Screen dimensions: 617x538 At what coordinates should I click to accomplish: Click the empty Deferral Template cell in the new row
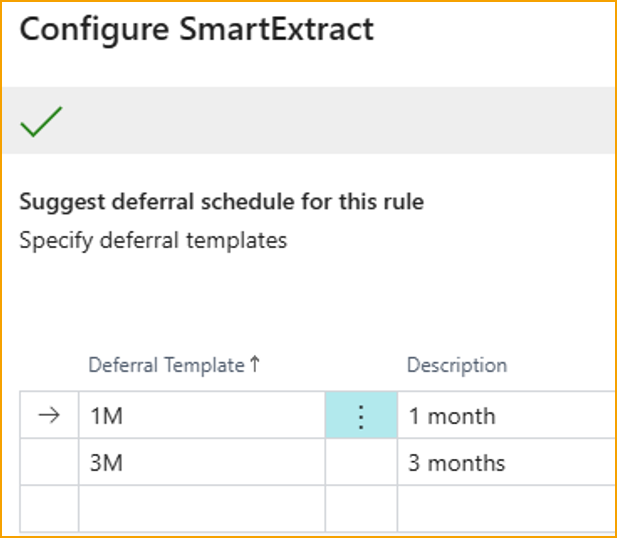pos(200,509)
